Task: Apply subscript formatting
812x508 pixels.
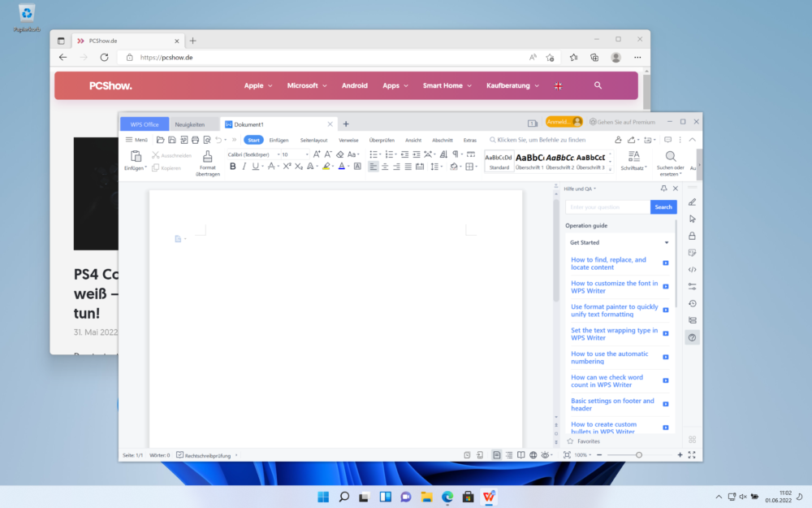Action: 299,167
